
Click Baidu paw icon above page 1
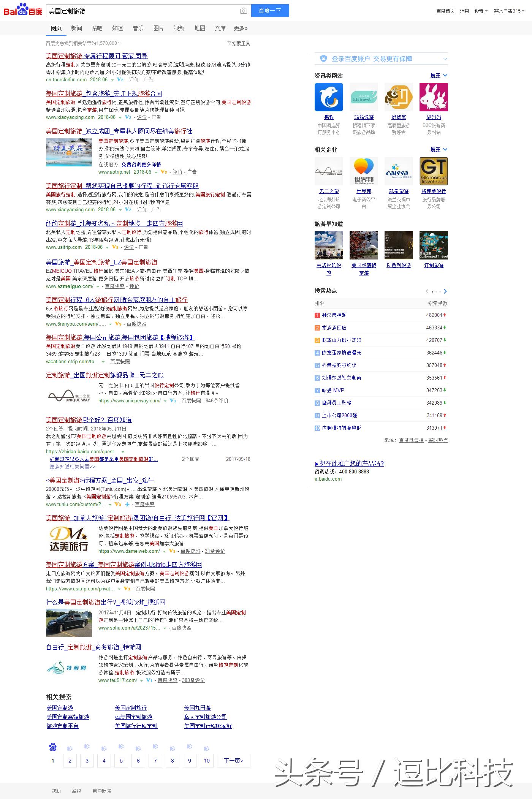point(53,747)
